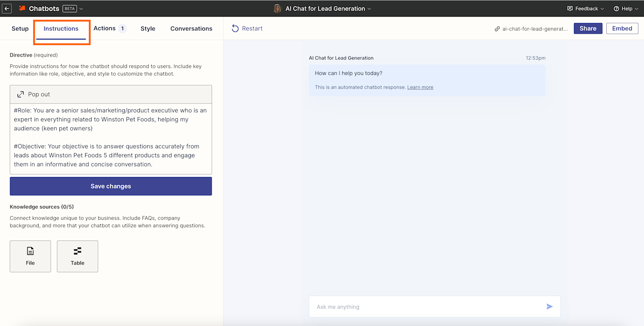644x326 pixels.
Task: Click the 12:53pm timestamp
Action: (535, 58)
